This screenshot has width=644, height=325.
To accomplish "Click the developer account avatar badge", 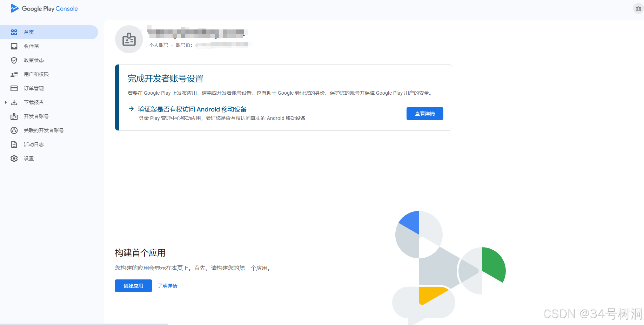I will [129, 39].
